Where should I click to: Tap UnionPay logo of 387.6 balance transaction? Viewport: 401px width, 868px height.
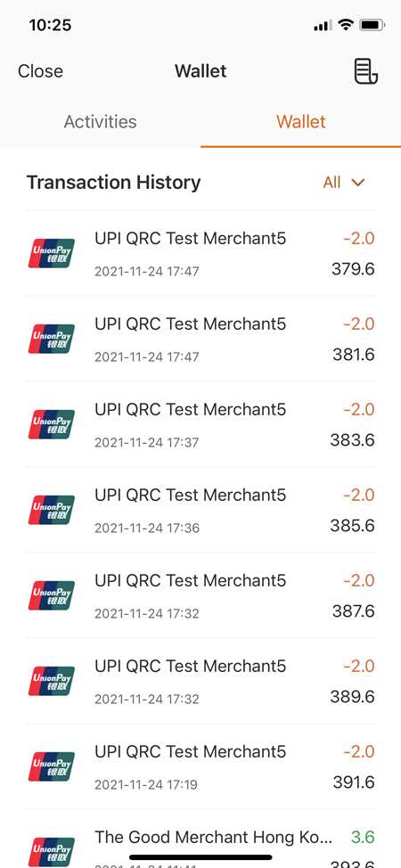(x=52, y=595)
